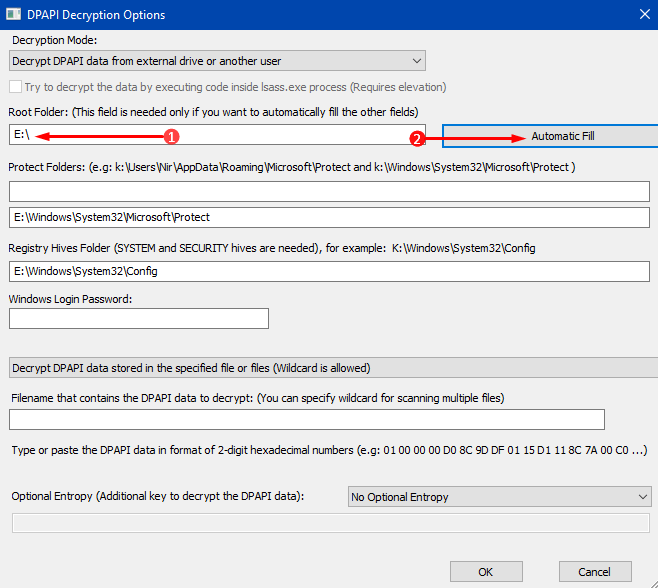Click the 'Optional Entropy (Additional key' label
Image resolution: width=658 pixels, height=588 pixels.
pyautogui.click(x=158, y=496)
